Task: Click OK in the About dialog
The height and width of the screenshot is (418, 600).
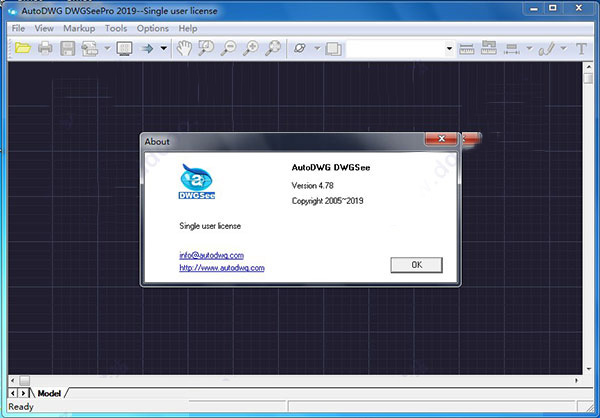Action: (x=416, y=265)
